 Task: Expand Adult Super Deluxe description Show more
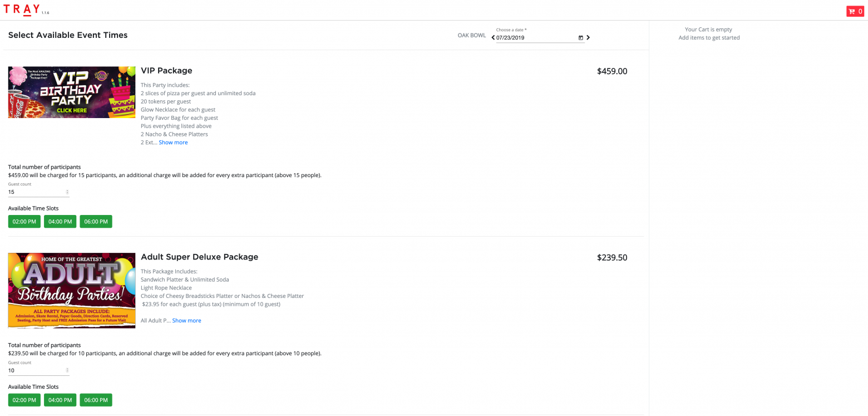[x=186, y=321]
